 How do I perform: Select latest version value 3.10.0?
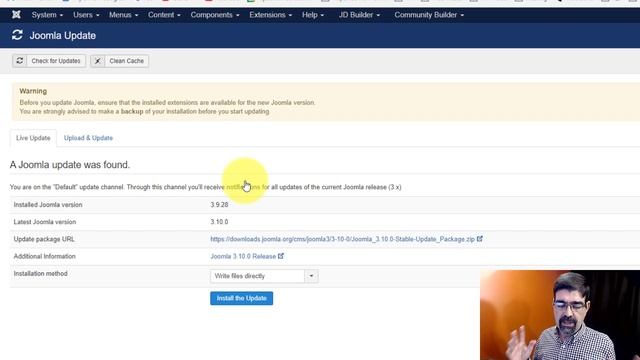tap(219, 222)
